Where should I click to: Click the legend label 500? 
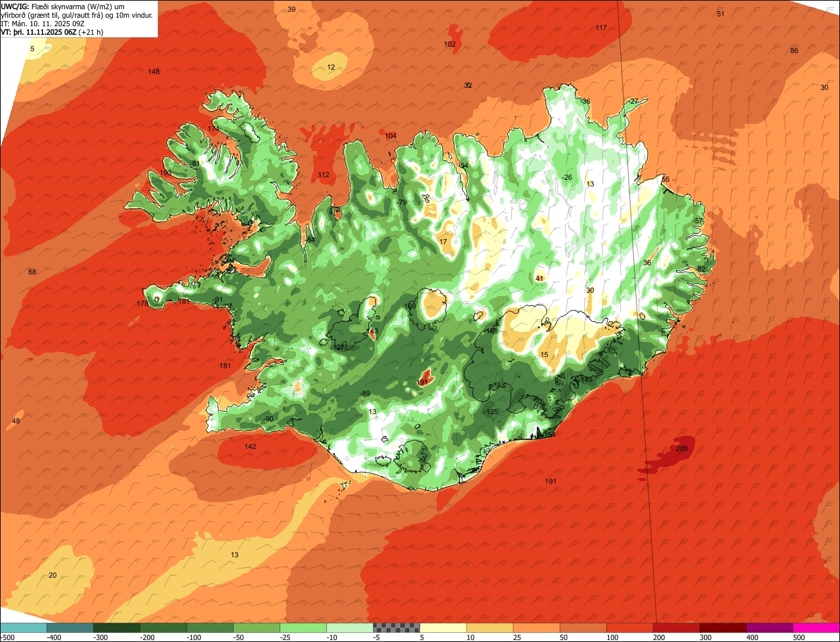coord(798,637)
